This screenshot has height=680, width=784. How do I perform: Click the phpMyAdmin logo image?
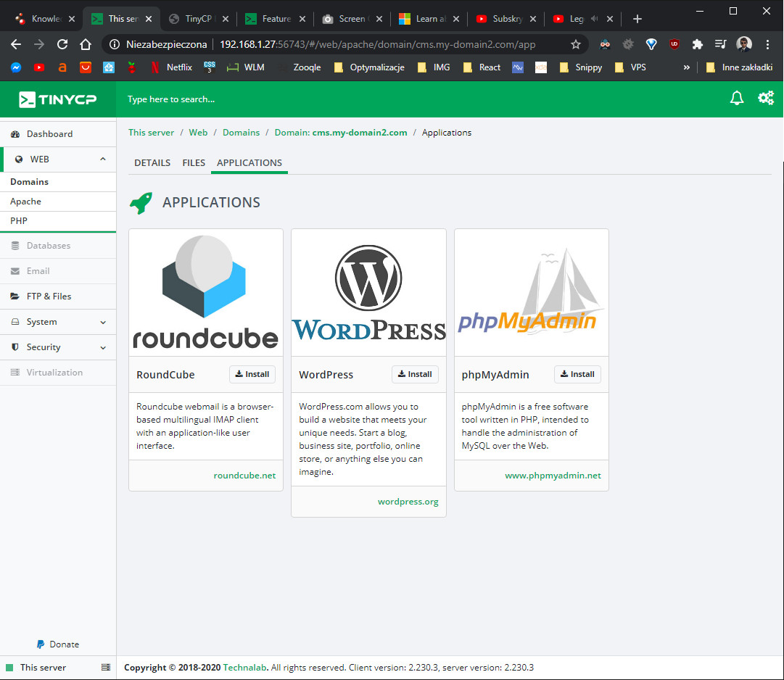pos(532,292)
